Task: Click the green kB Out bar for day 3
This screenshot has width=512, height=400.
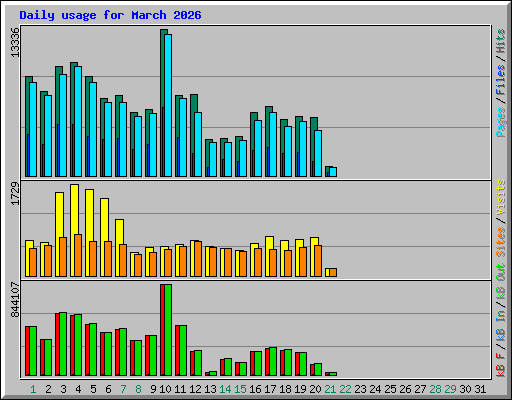Action: (63, 344)
